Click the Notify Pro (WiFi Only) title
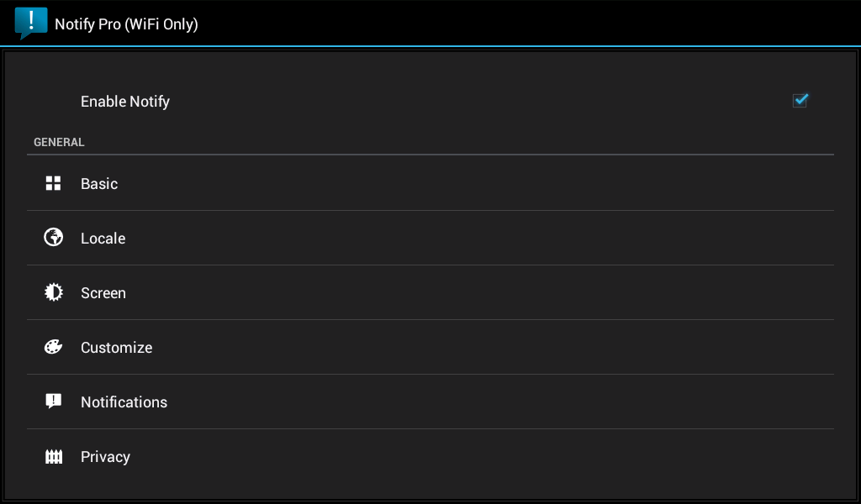This screenshot has width=861, height=504. coord(126,24)
